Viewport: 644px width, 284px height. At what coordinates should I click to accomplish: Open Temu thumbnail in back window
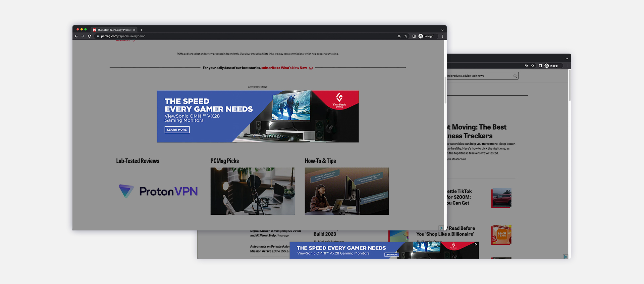[x=501, y=235]
